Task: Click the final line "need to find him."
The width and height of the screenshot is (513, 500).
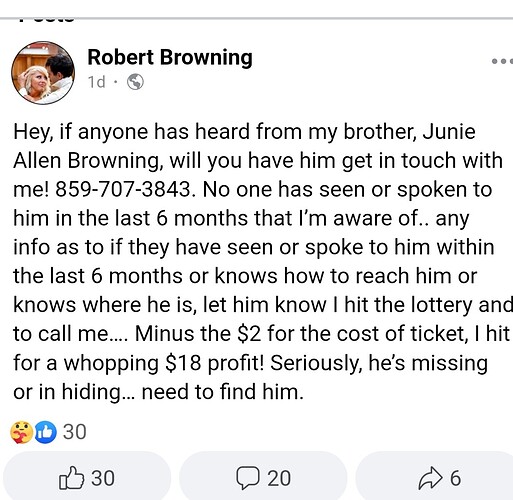Action: click(223, 392)
